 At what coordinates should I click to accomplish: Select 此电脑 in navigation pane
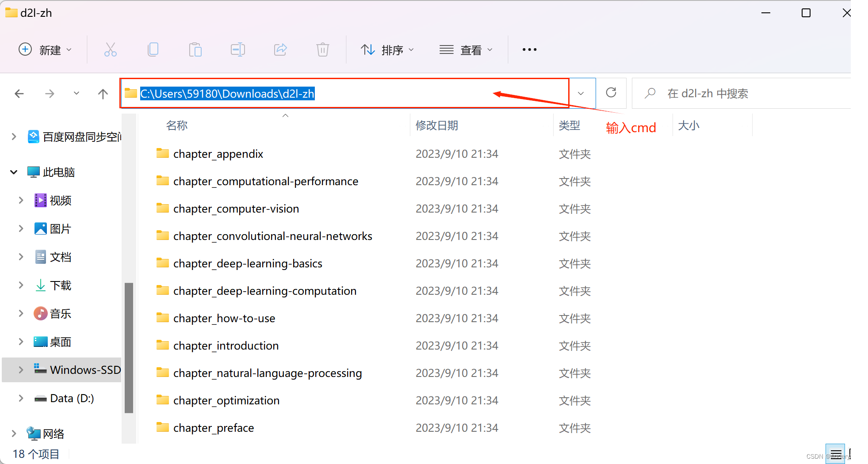pos(51,172)
